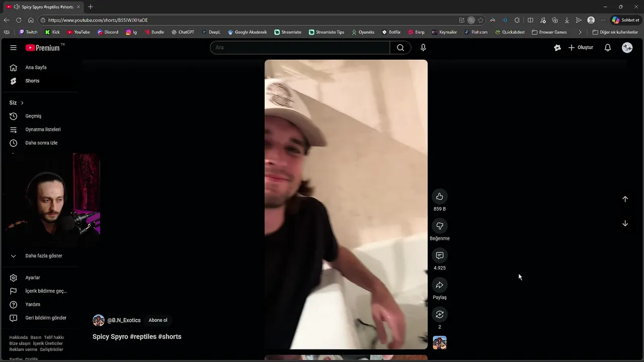Screen dimensions: 644x362
Task: Like the Spicy Spyro short
Action: pos(439,197)
